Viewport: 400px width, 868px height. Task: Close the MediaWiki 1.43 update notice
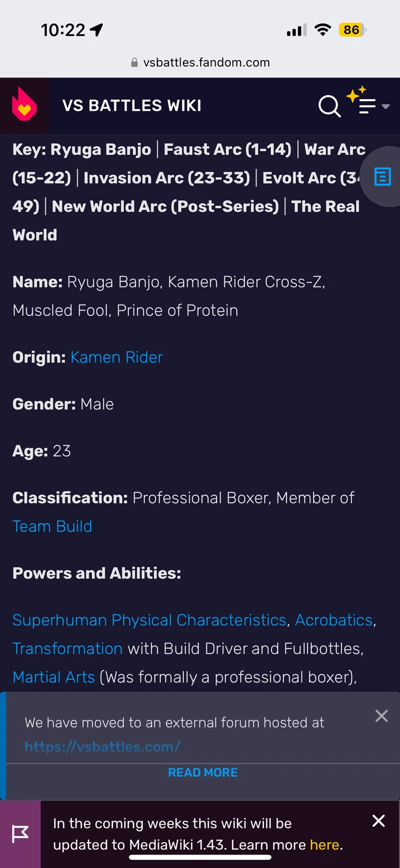378,820
